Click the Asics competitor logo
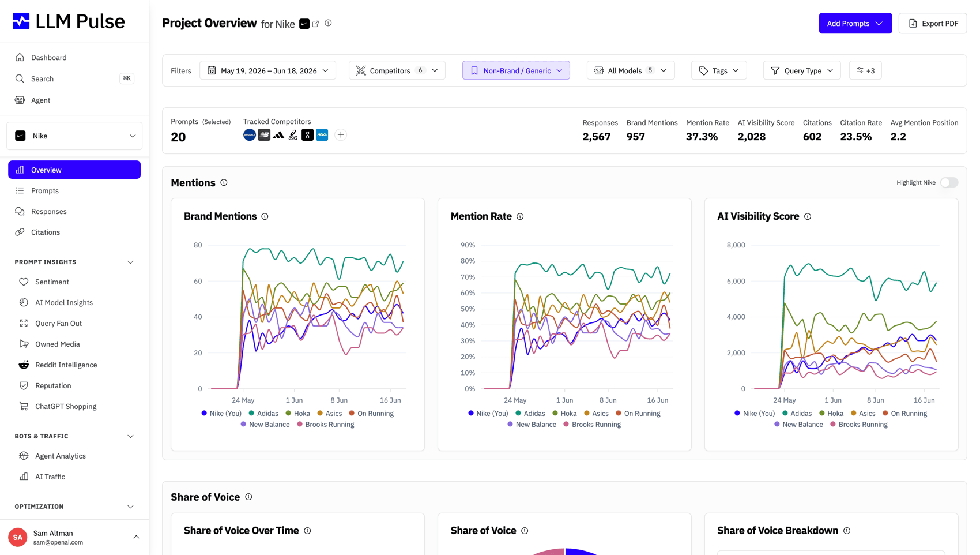This screenshot has height=555, width=980. (x=293, y=135)
